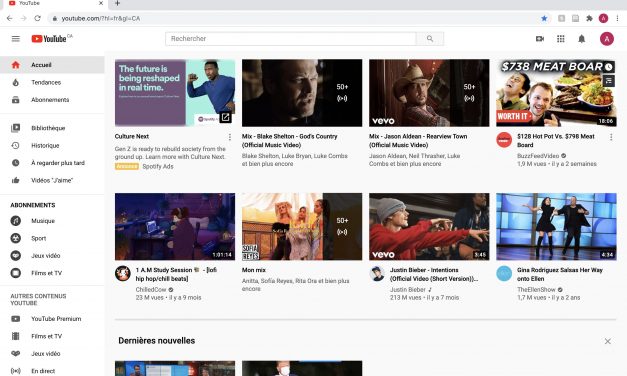Viewport: 627px width, 376px height.
Task: Open the YouTube apps grid
Action: (561, 39)
